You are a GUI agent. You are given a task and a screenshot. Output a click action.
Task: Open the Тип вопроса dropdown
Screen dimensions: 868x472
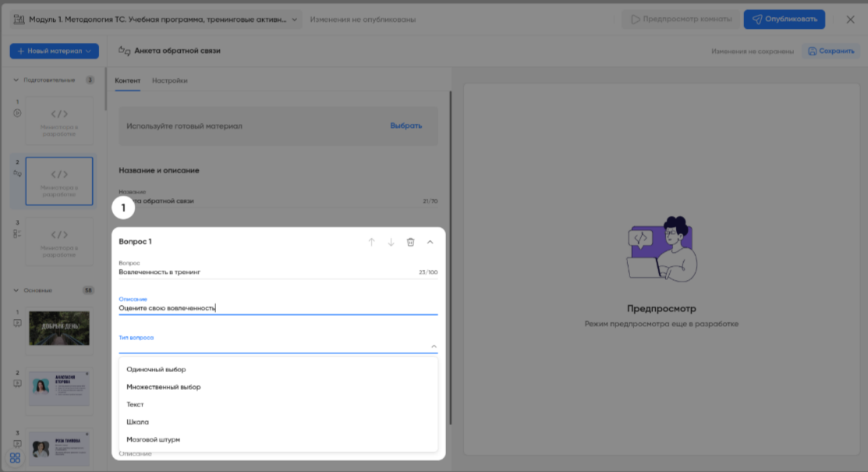(278, 346)
